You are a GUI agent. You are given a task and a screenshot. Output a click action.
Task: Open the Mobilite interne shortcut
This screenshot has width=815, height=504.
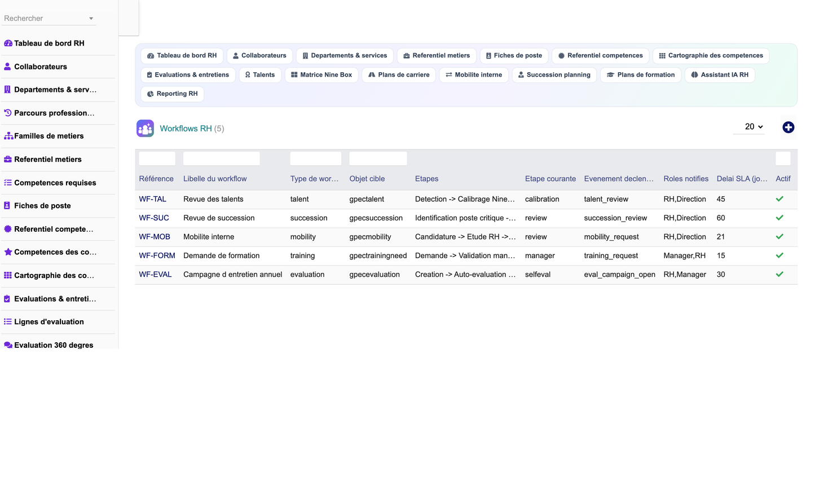474,75
